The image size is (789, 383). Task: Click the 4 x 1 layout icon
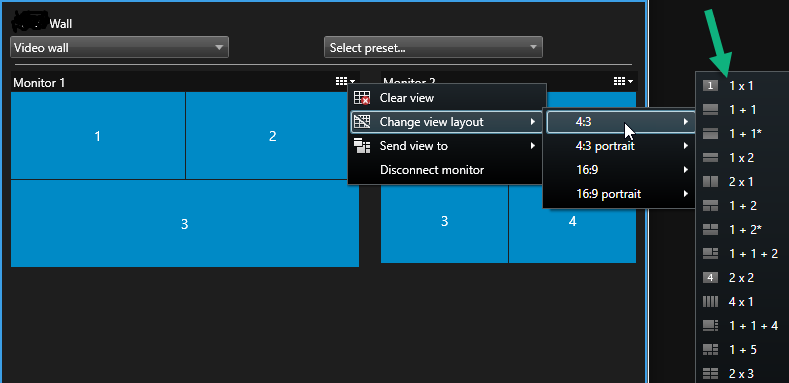[710, 301]
